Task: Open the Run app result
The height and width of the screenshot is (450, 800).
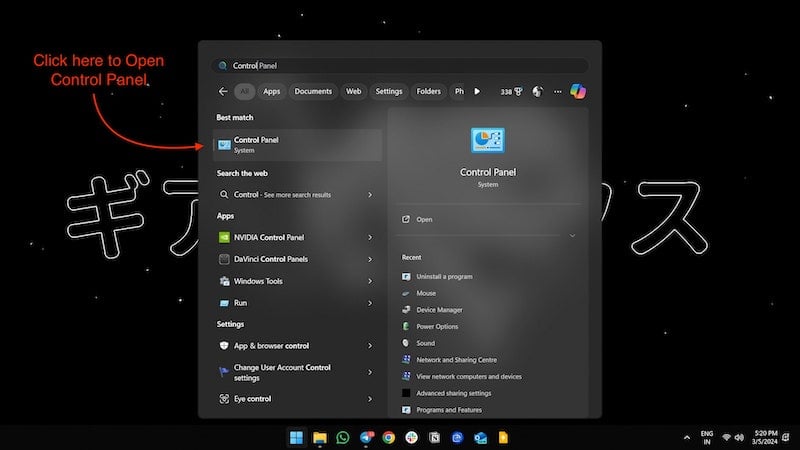Action: point(297,303)
